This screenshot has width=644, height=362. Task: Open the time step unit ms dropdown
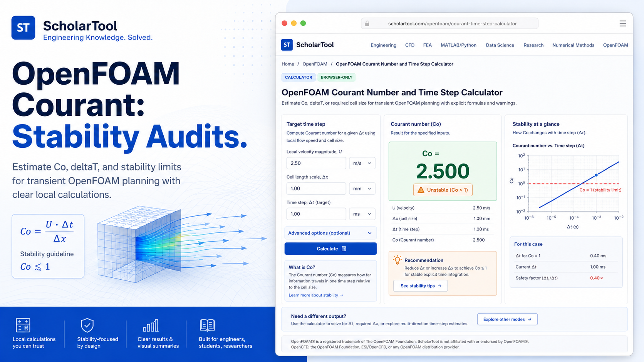tap(362, 214)
